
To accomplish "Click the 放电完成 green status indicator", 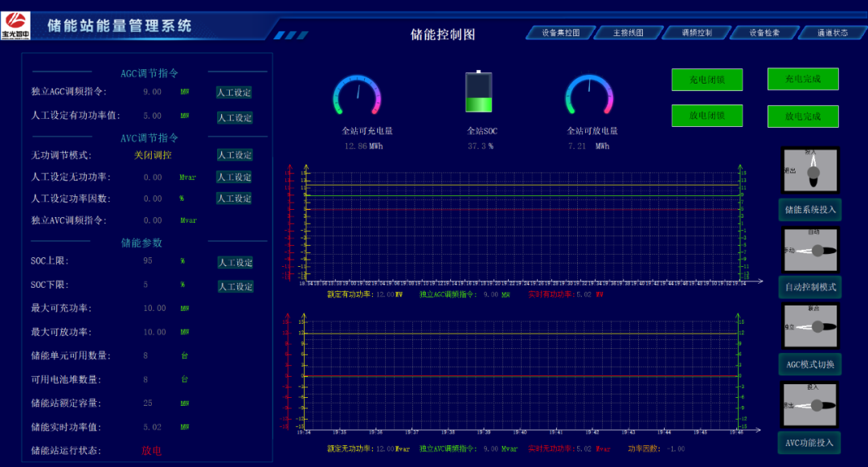I will coord(802,117).
